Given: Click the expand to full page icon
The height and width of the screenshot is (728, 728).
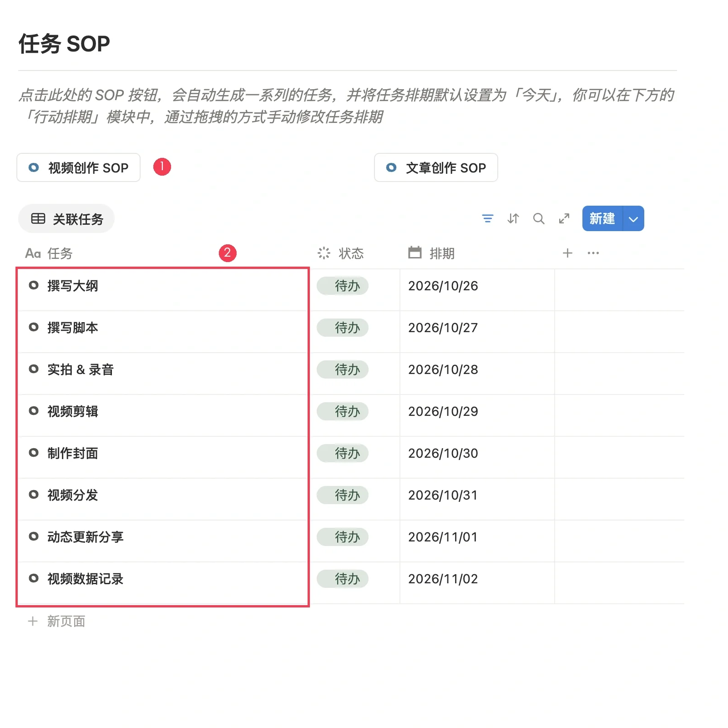Looking at the screenshot, I should pyautogui.click(x=564, y=219).
